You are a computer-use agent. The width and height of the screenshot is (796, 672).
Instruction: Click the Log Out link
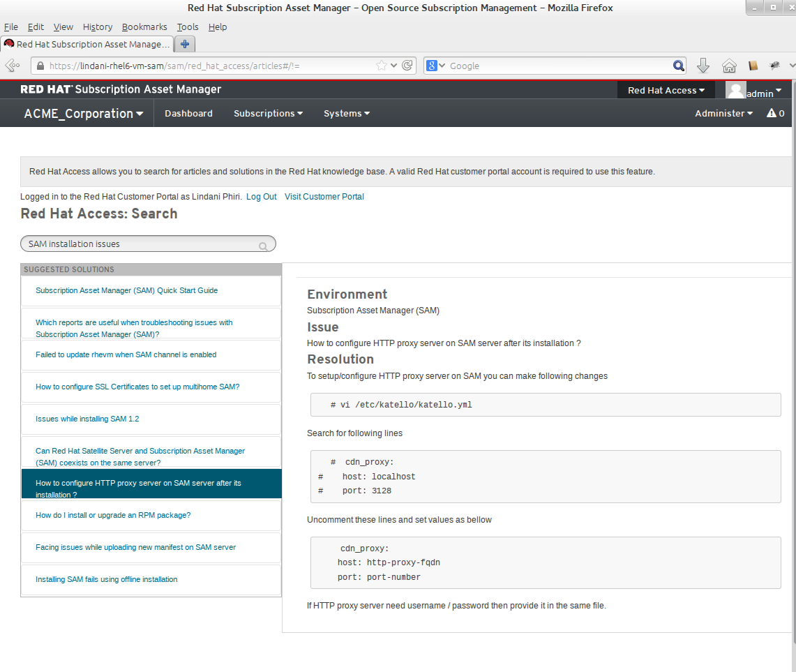tap(261, 197)
